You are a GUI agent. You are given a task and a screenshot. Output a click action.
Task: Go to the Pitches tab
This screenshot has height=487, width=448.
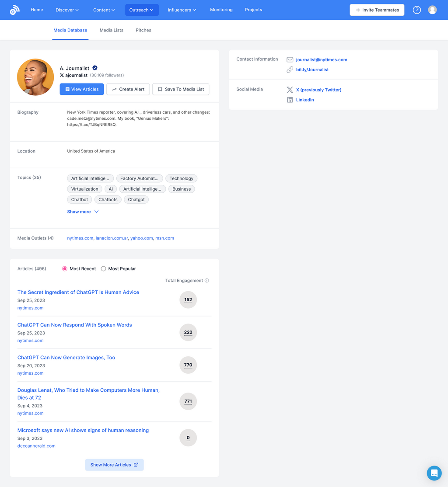point(143,30)
